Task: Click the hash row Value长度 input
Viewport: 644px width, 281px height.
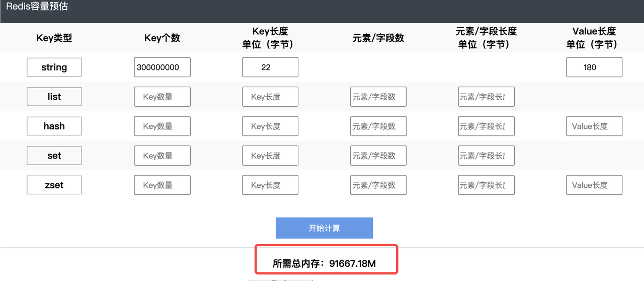Action: [594, 126]
